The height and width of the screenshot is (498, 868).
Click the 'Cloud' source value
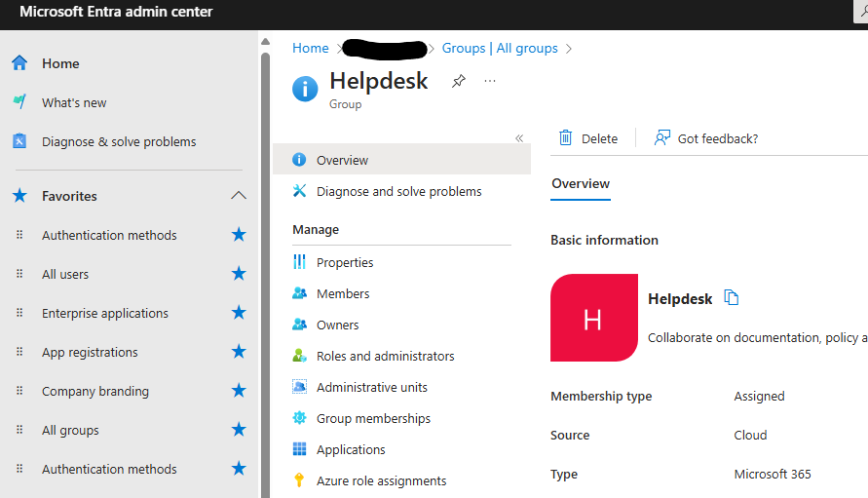coord(750,435)
